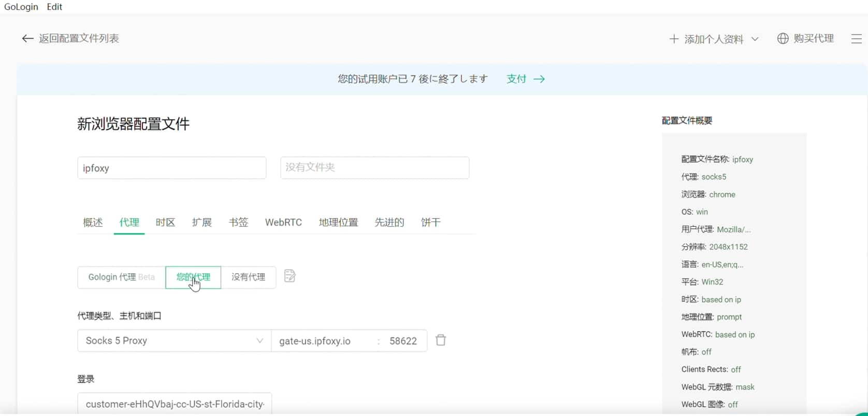Click summary row 用户代理: Mozilla/...
The width and height of the screenshot is (868, 416).
pos(716,230)
